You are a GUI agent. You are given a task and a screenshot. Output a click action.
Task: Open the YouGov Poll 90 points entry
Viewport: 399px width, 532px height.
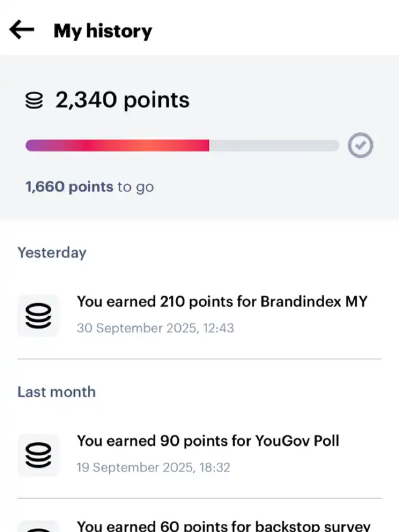click(x=208, y=441)
